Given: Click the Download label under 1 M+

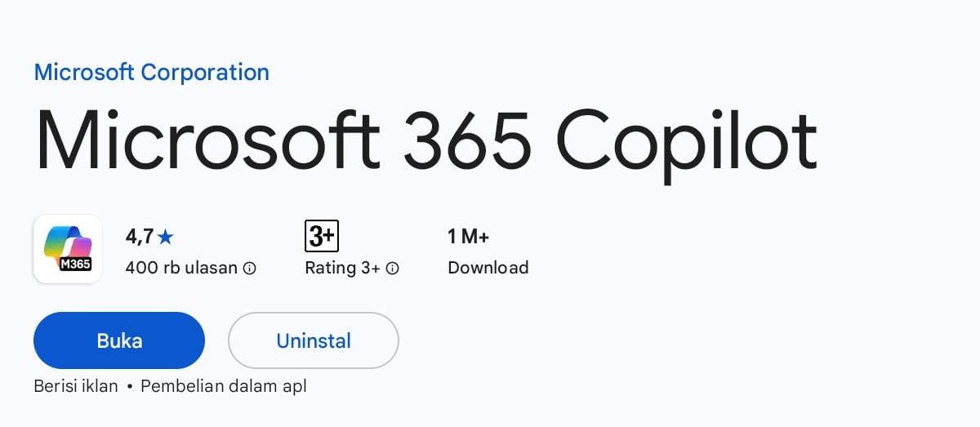Looking at the screenshot, I should pos(488,268).
